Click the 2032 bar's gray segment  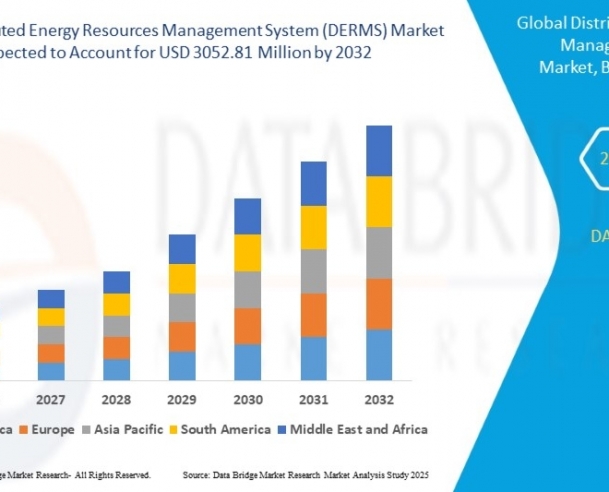pyautogui.click(x=379, y=253)
